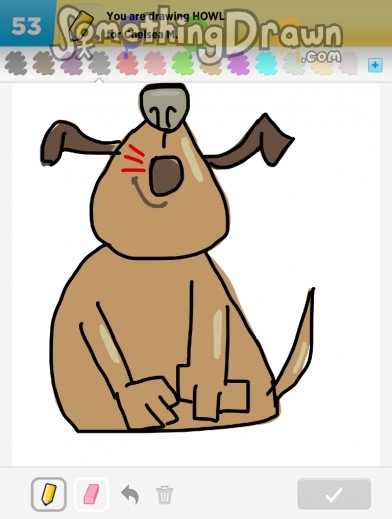Pick the red color swatch
Image resolution: width=392 pixels, height=519 pixels.
pyautogui.click(x=127, y=63)
